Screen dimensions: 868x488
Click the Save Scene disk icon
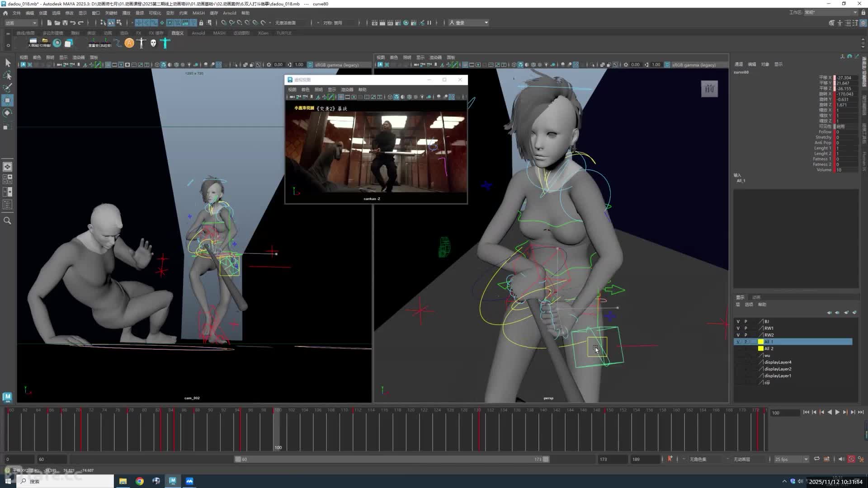65,23
